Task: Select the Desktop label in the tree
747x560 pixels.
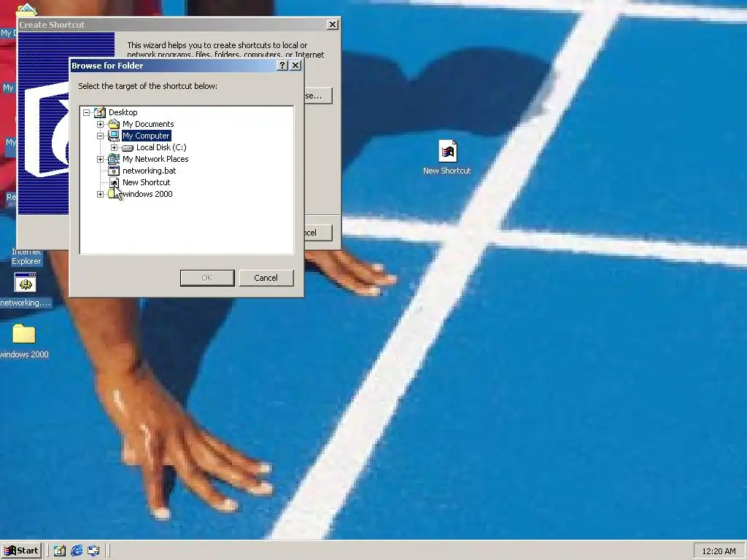Action: click(123, 112)
